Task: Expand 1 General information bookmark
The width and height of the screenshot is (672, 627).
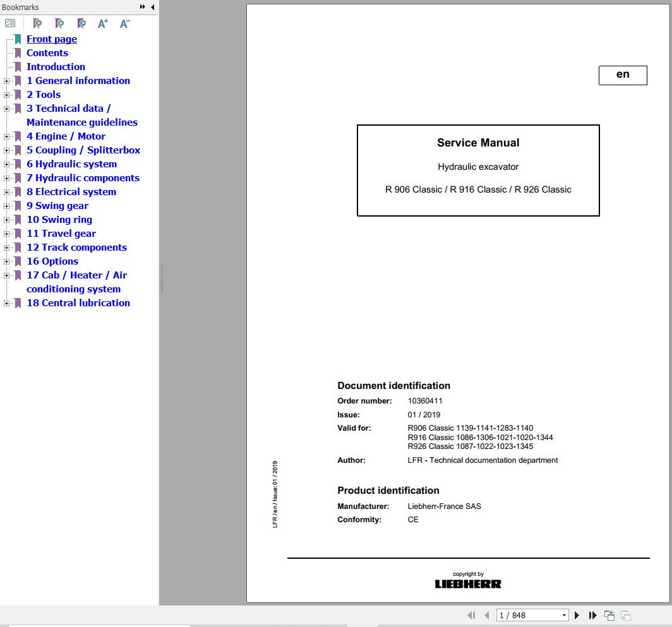Action: [6, 81]
